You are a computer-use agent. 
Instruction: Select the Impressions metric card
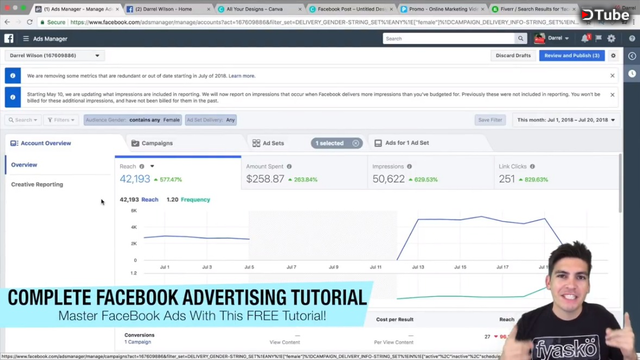(431, 173)
